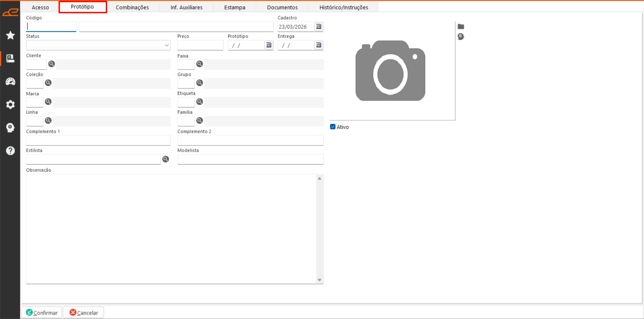Search for a Cliente with magnifier
This screenshot has height=319, width=644.
point(51,64)
